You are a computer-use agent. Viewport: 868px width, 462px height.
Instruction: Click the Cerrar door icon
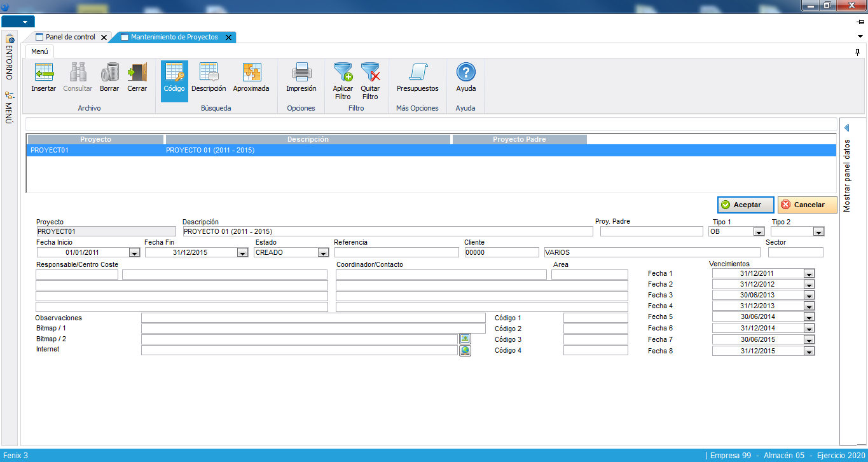tap(137, 73)
